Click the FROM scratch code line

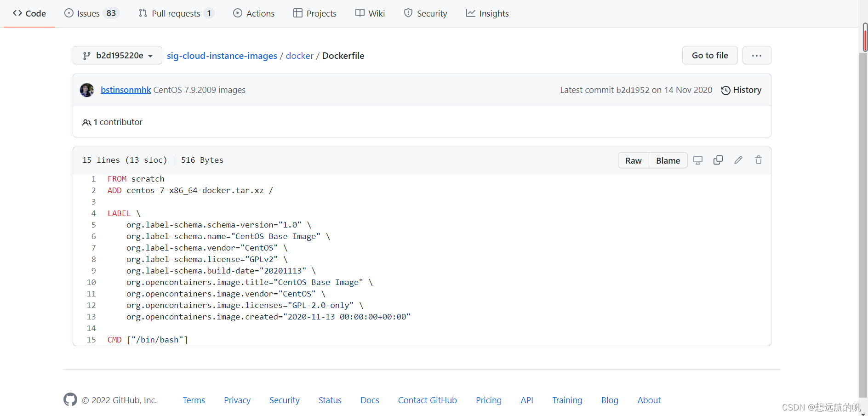tap(136, 179)
